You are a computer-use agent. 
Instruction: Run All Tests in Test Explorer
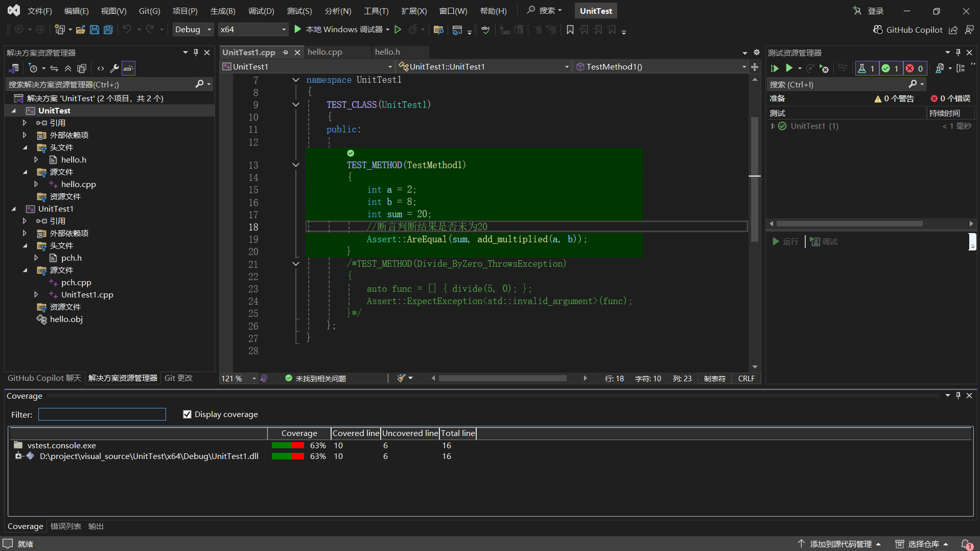[775, 68]
